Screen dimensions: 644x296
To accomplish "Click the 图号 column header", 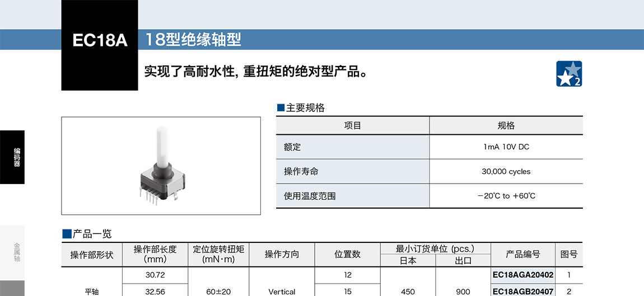I will 568,255.
